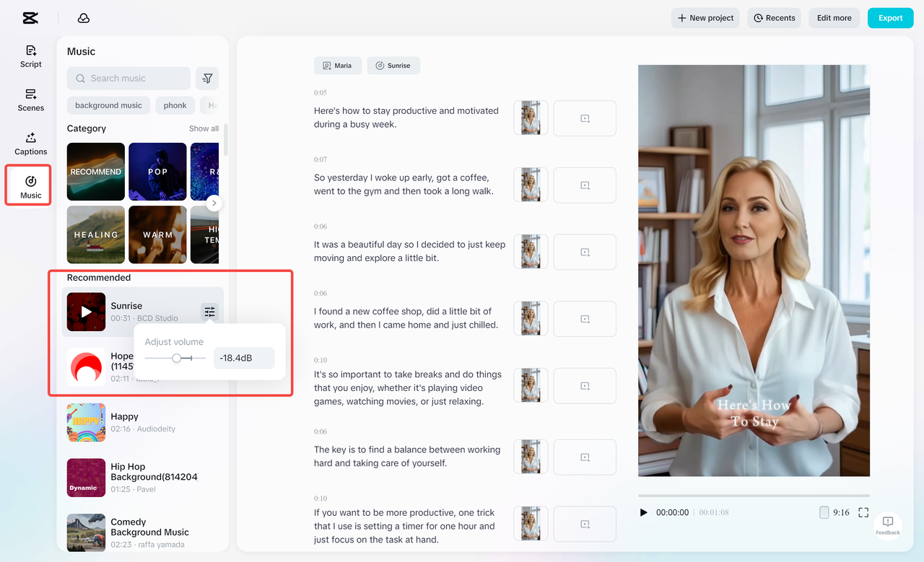The width and height of the screenshot is (924, 562).
Task: Click the script line 'If you want to be more productive'
Action: 405,526
